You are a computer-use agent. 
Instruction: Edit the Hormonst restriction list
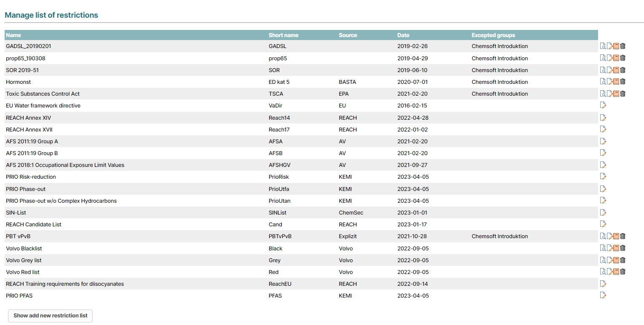tap(609, 82)
